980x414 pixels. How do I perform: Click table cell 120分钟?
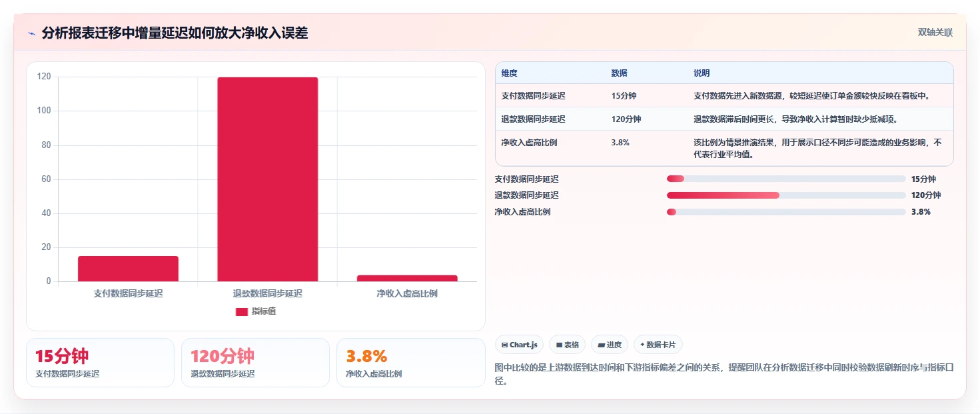pos(626,119)
